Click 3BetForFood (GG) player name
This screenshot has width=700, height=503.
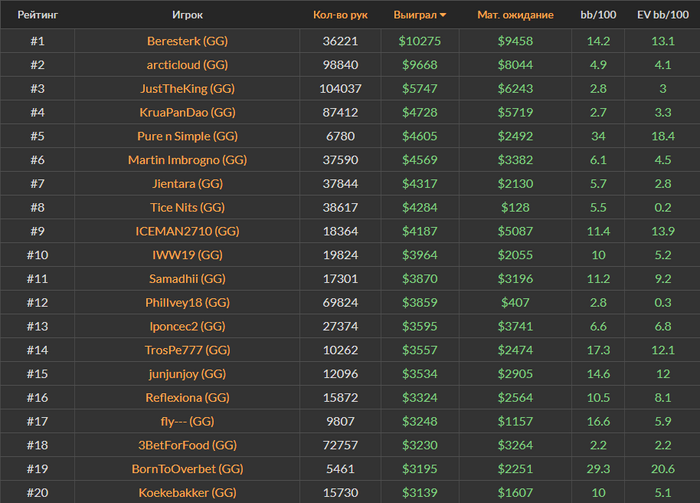(x=189, y=444)
